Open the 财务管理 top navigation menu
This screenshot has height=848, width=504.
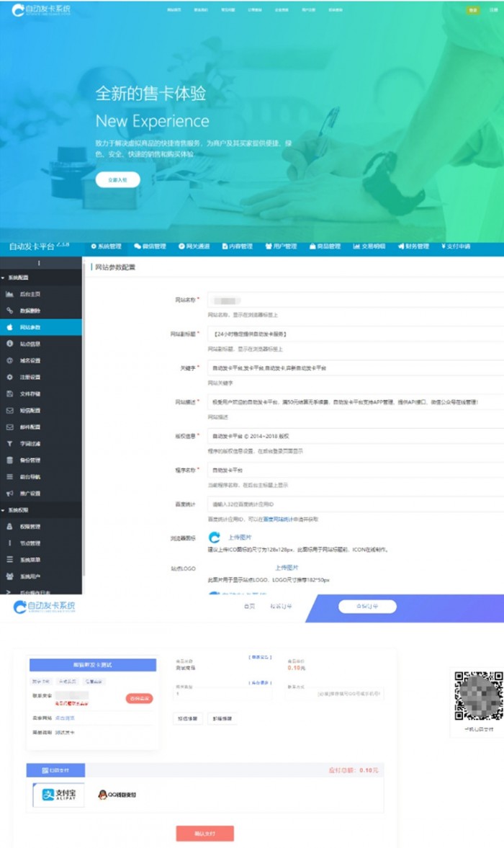pyautogui.click(x=413, y=246)
